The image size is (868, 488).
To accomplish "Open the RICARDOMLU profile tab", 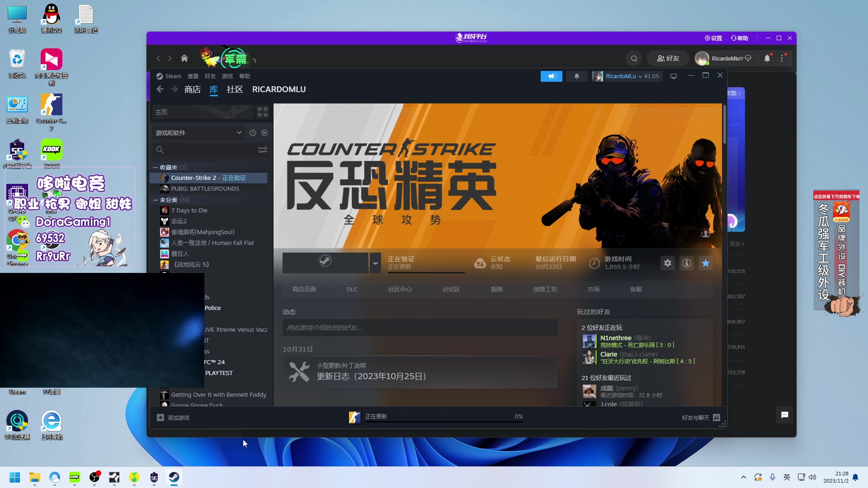I will point(279,89).
